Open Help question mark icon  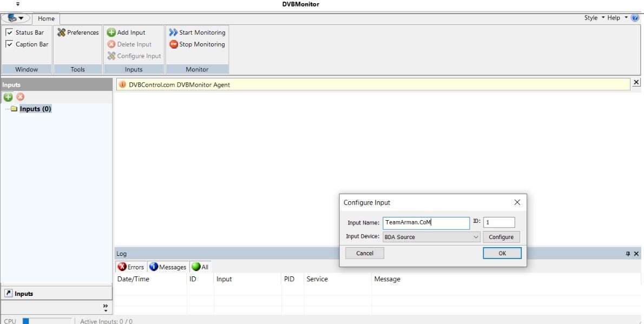pyautogui.click(x=635, y=18)
